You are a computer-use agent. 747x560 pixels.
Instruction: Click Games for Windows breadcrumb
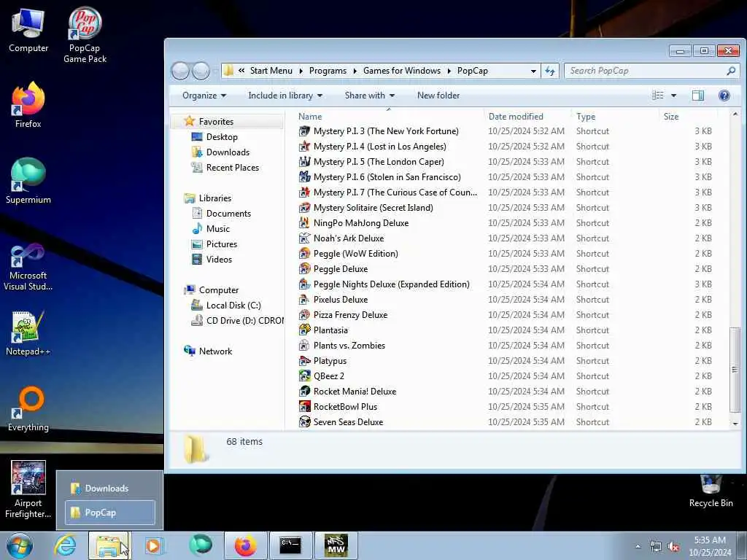point(402,71)
